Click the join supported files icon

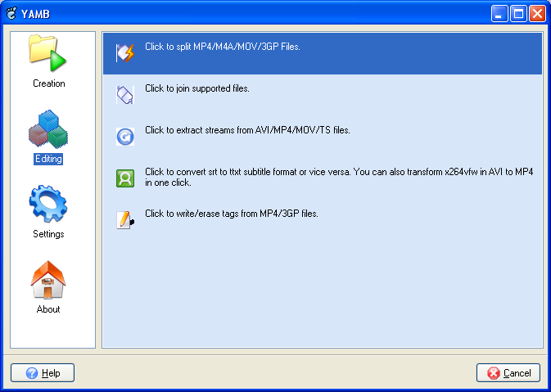[124, 95]
